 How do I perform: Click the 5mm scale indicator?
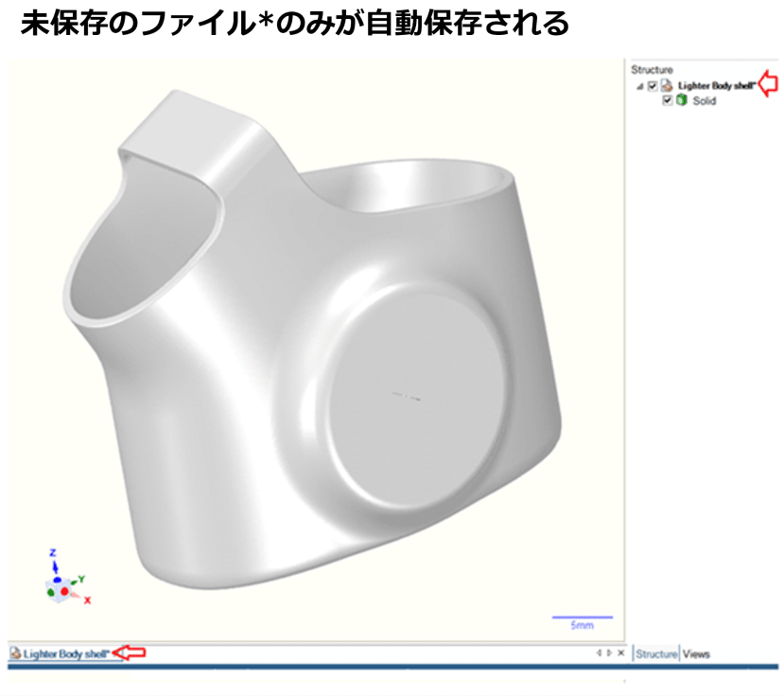click(582, 622)
